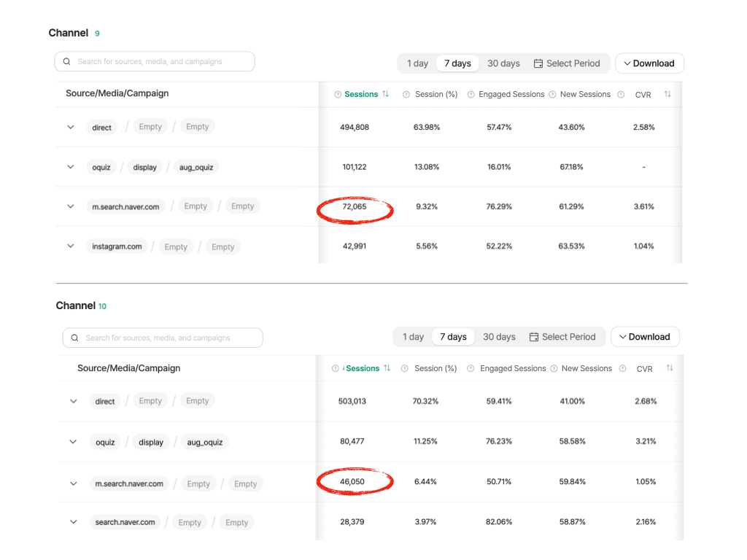Screen dimensions: 747x560
Task: Click the info icon beside Session (%) header
Action: [406, 94]
